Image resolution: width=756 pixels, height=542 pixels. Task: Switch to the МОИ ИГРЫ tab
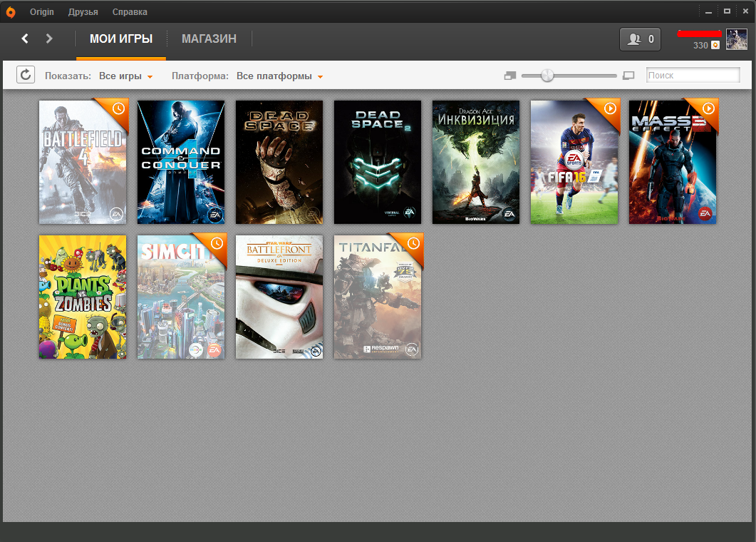[x=121, y=39]
